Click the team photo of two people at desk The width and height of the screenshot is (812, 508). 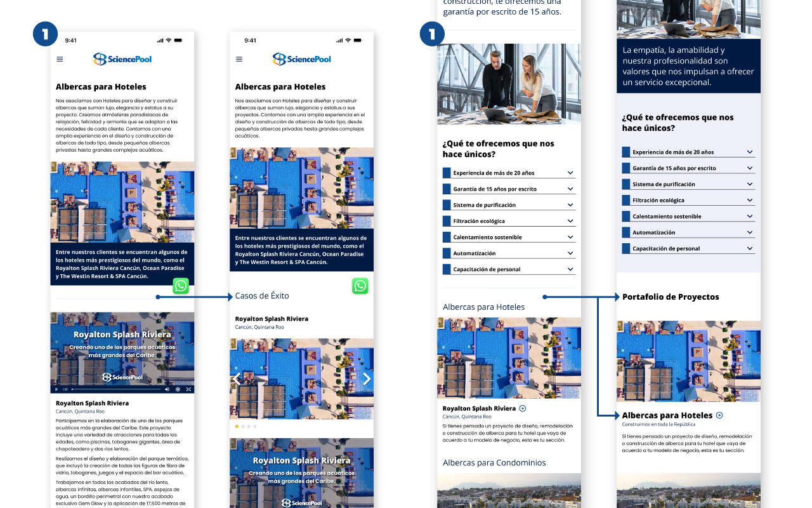[x=509, y=84]
